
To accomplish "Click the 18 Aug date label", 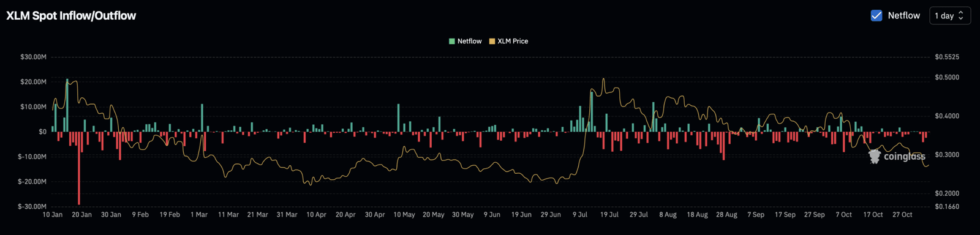I will click(x=697, y=215).
